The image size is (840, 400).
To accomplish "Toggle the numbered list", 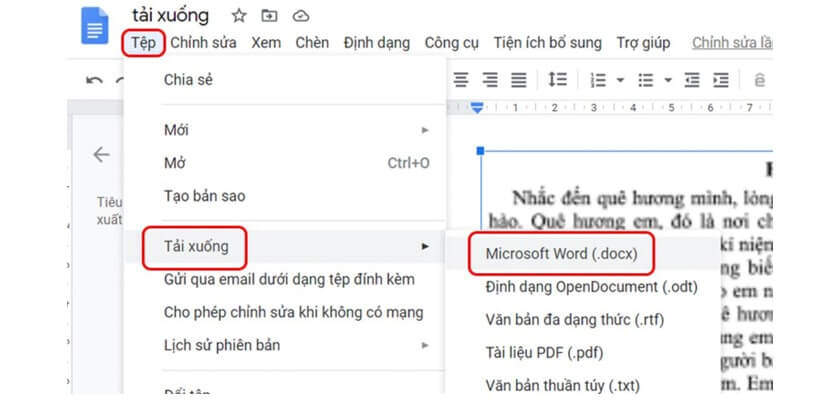I will [599, 80].
